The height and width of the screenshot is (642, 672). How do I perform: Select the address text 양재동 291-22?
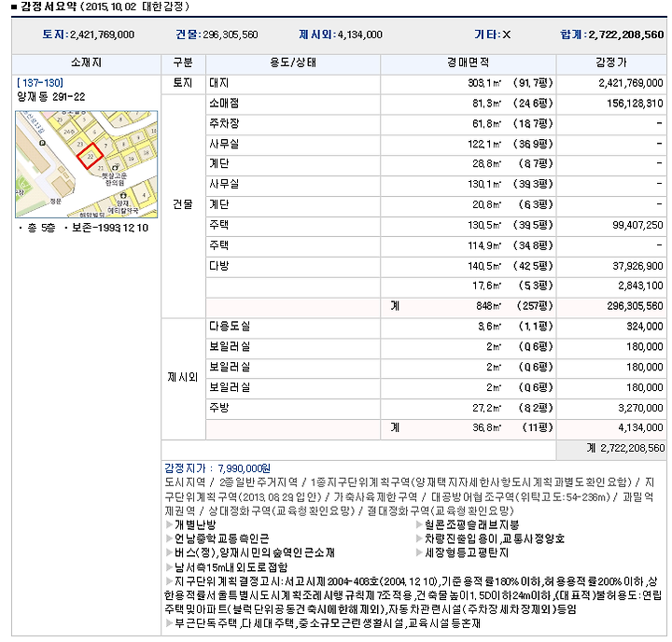point(51,97)
